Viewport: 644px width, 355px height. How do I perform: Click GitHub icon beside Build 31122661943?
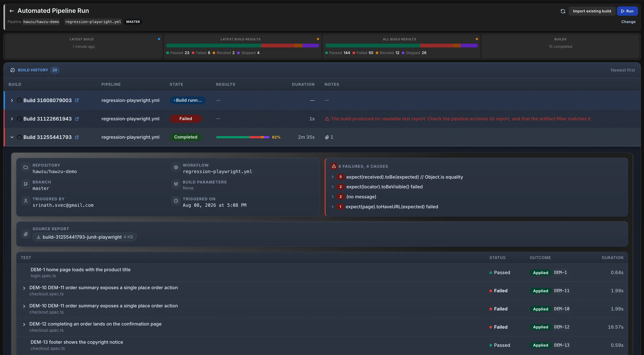[19, 119]
